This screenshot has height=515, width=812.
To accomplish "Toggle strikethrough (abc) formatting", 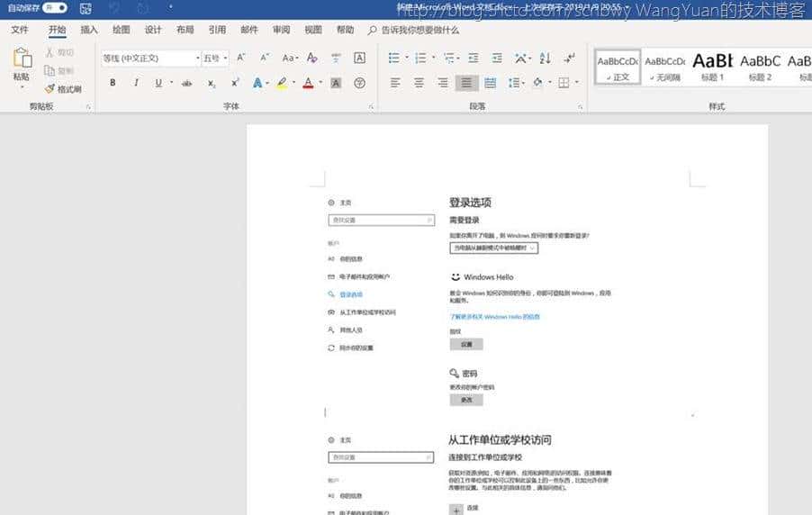I will point(187,83).
